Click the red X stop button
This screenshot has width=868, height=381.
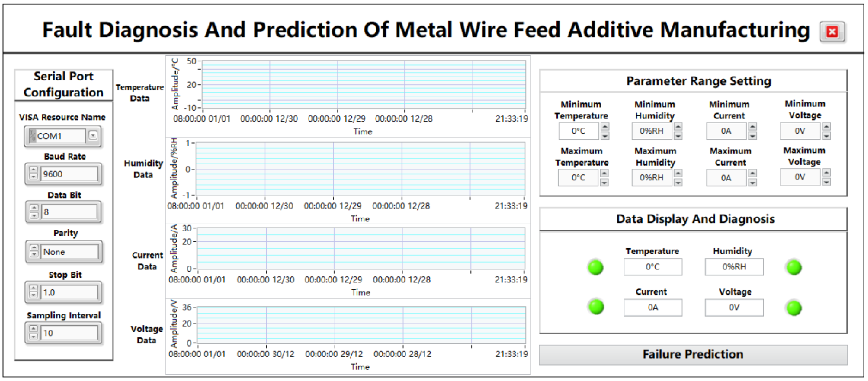pyautogui.click(x=832, y=32)
